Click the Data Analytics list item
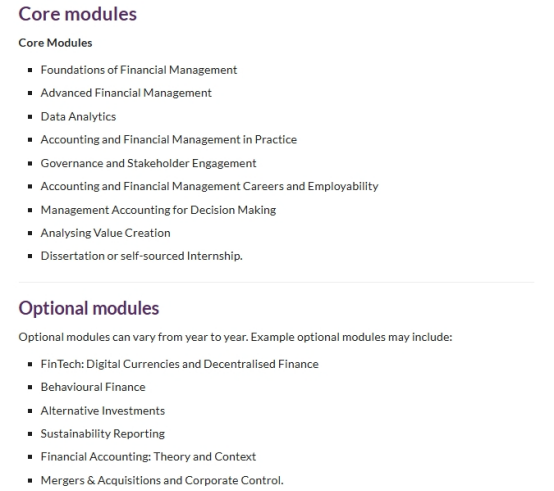 [x=78, y=117]
